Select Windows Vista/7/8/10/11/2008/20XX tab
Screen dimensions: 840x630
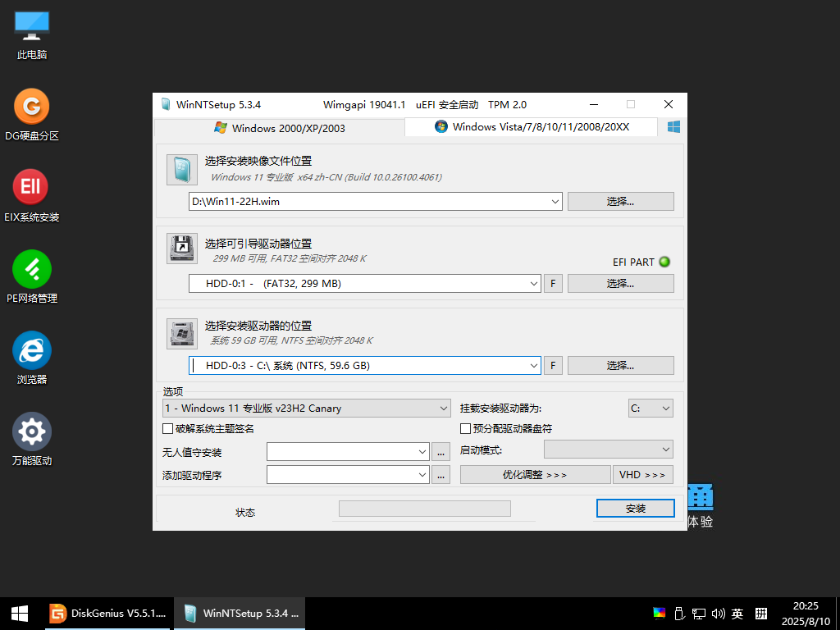(x=532, y=127)
